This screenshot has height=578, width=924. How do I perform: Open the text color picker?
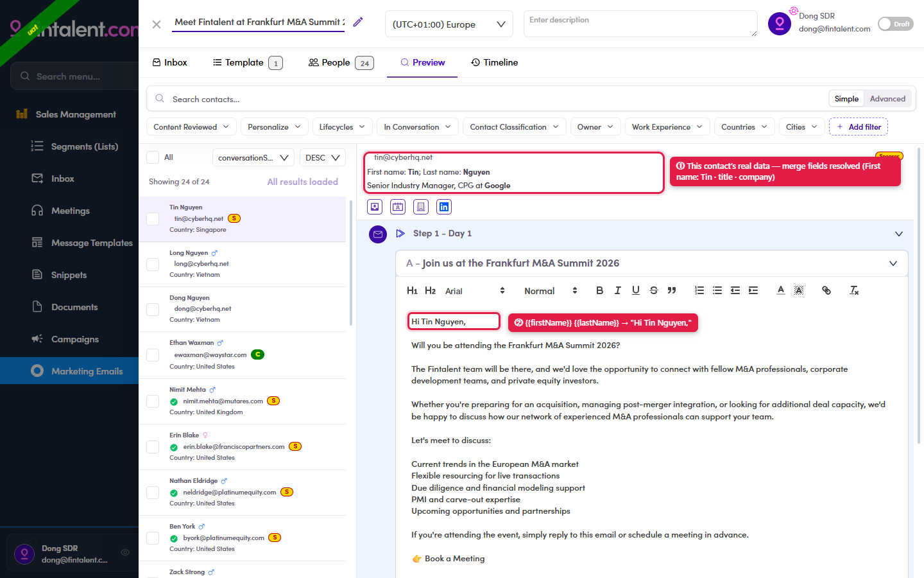780,290
